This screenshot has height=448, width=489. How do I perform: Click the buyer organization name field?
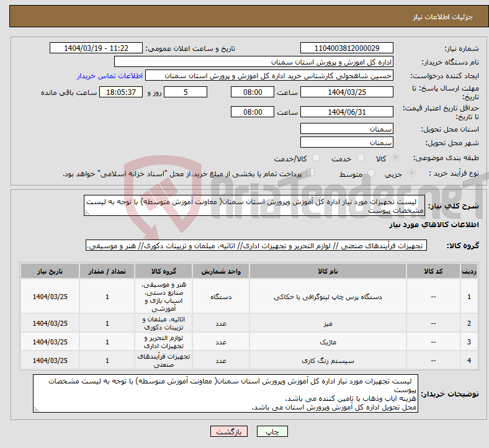254,61
